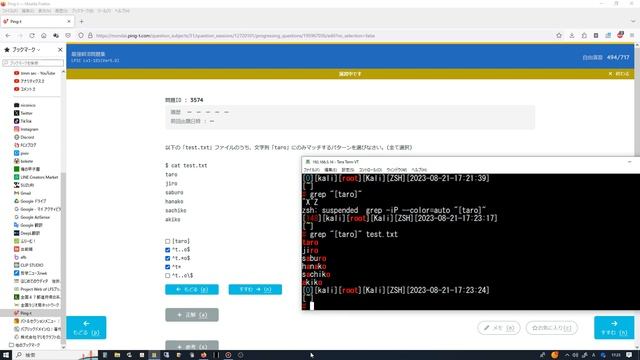Check the [taro] answer option
This screenshot has width=640, height=360.
pyautogui.click(x=168, y=241)
